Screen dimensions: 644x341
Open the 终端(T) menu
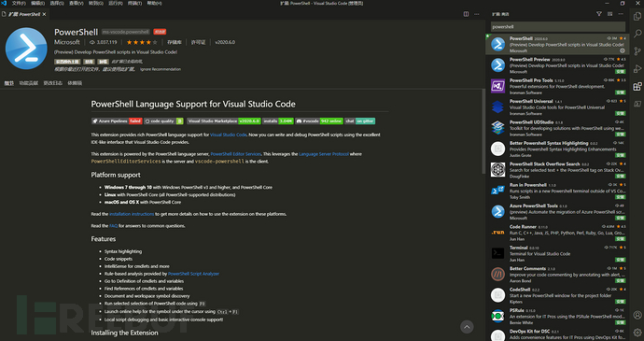pyautogui.click(x=134, y=4)
